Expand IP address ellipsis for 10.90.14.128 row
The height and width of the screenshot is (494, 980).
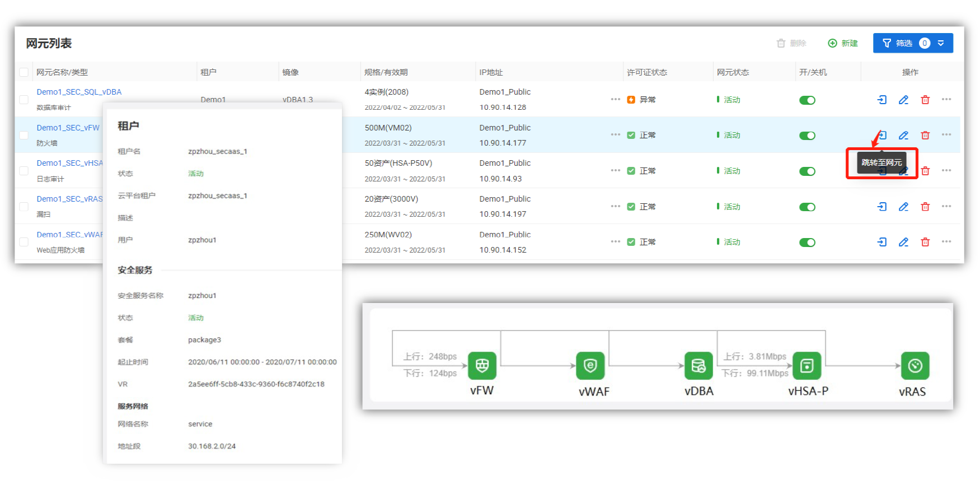click(x=616, y=99)
